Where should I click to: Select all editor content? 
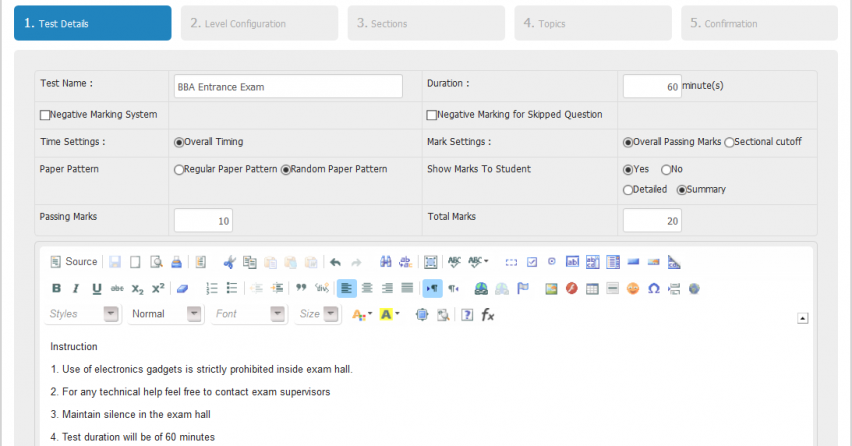click(430, 262)
